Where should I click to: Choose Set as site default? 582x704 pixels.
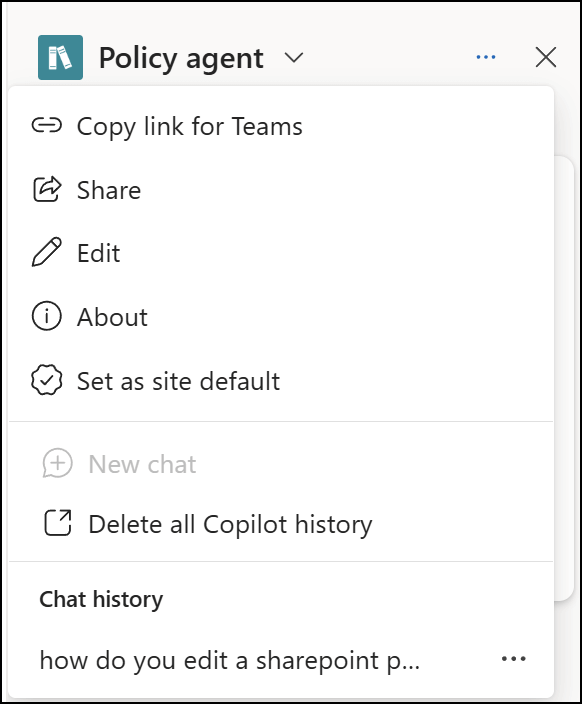[178, 381]
